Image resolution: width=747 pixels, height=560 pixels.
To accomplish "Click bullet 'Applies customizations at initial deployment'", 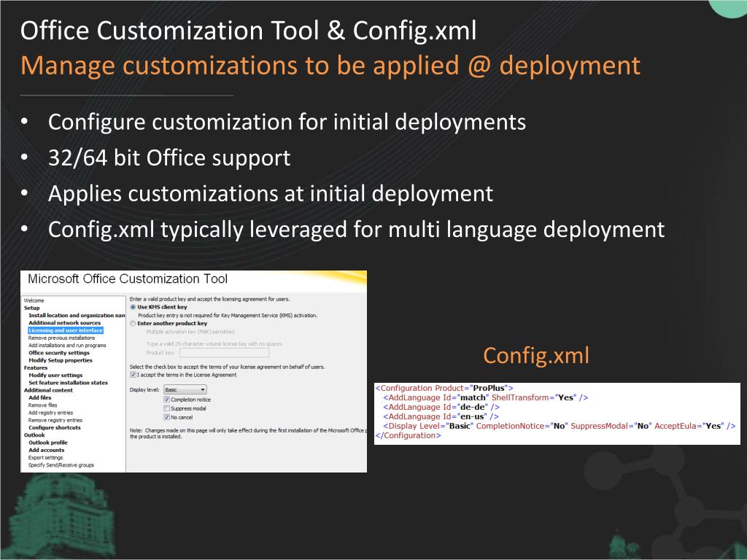I will click(271, 194).
